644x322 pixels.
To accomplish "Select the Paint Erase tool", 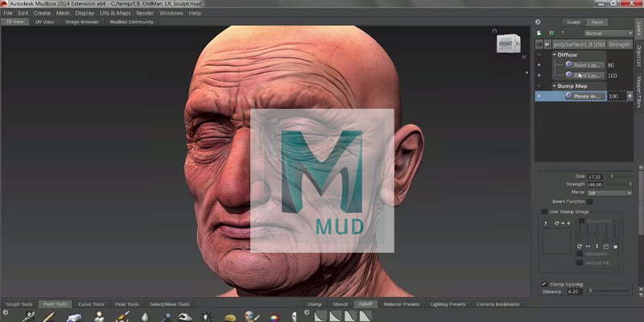I will [x=73, y=317].
